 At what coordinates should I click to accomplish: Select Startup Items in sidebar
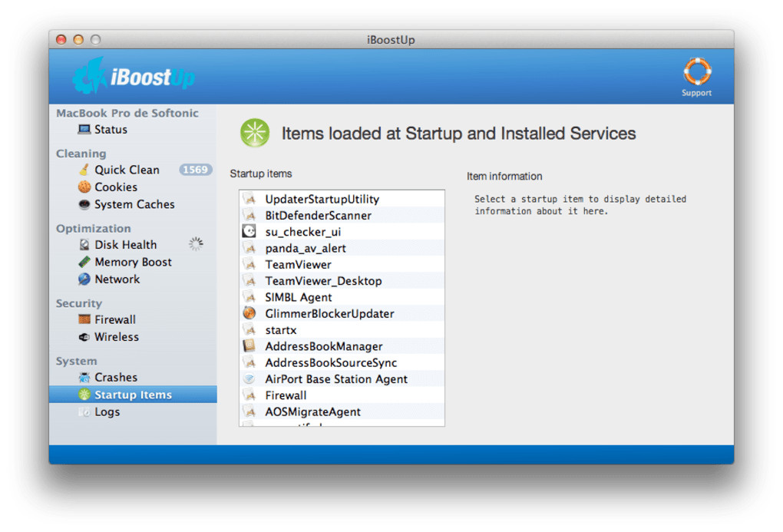pyautogui.click(x=133, y=395)
